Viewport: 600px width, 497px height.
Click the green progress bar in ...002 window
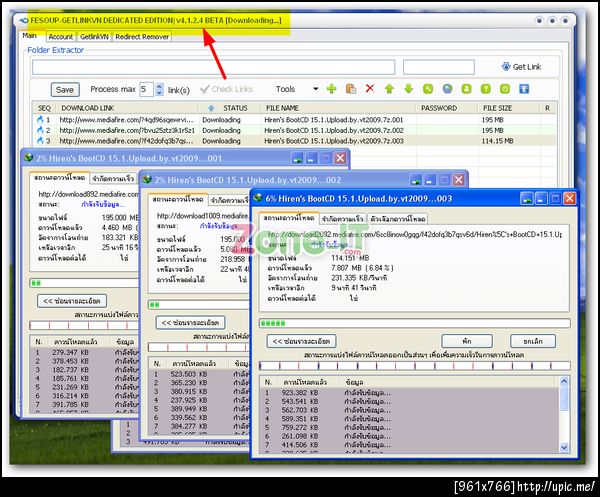coord(199,305)
